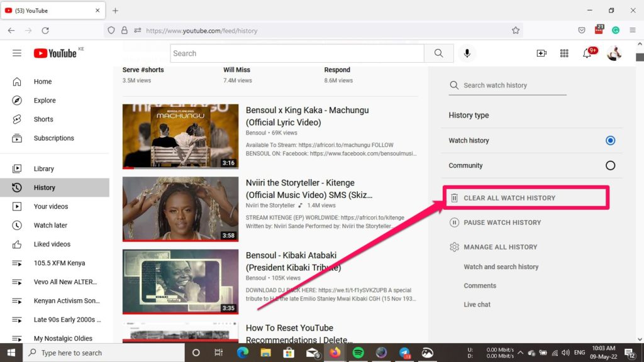
Task: Click the Save to Pocket icon
Action: tap(582, 30)
